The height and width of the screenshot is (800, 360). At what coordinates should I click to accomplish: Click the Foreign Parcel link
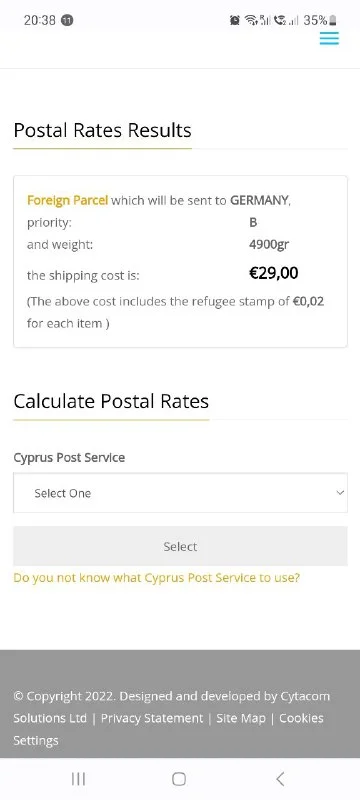pyautogui.click(x=67, y=200)
